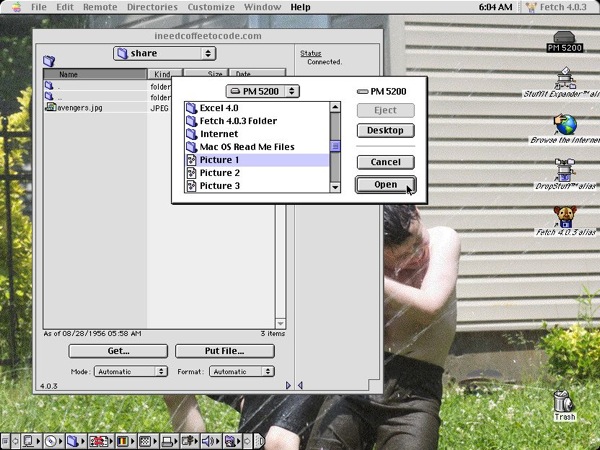
Task: Open the Directories menu
Action: [152, 7]
